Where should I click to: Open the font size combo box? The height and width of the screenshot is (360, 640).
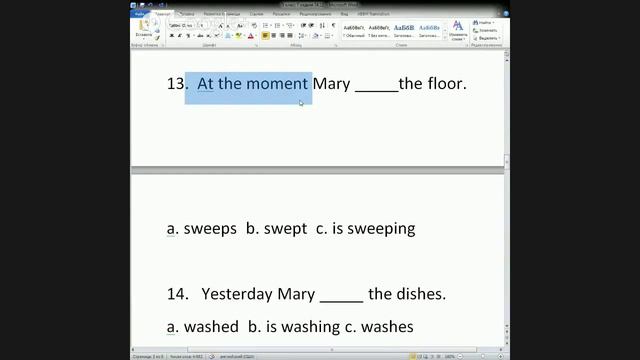[204, 26]
